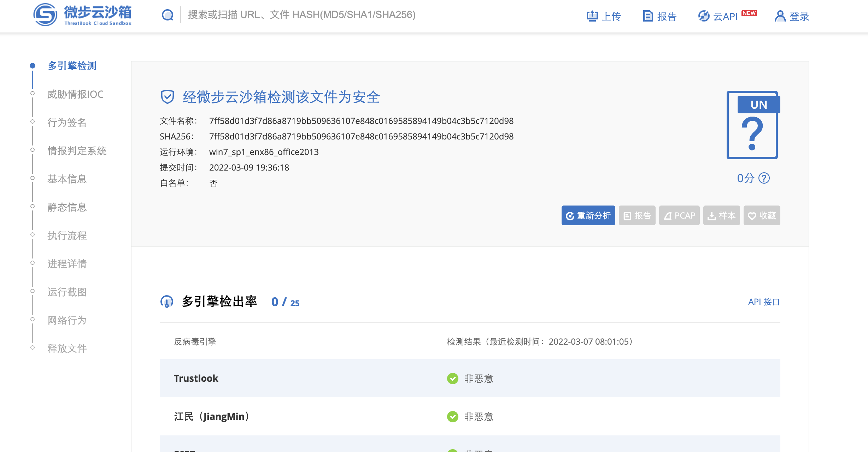Download the 报告 report for this sample
Viewport: 868px width, 452px height.
(637, 215)
